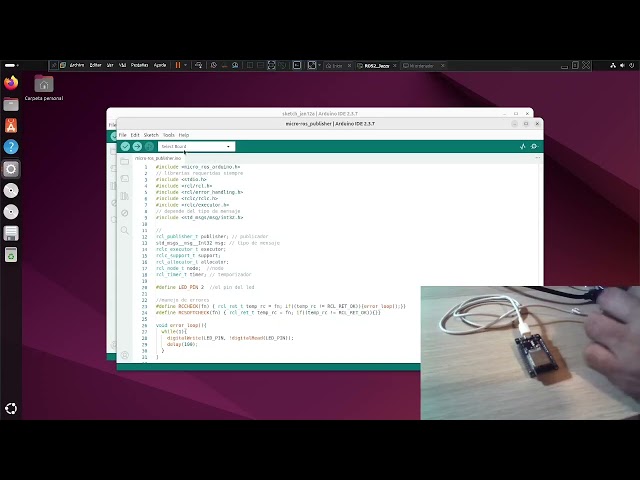
Task: Open the Tools menu
Action: 169,135
